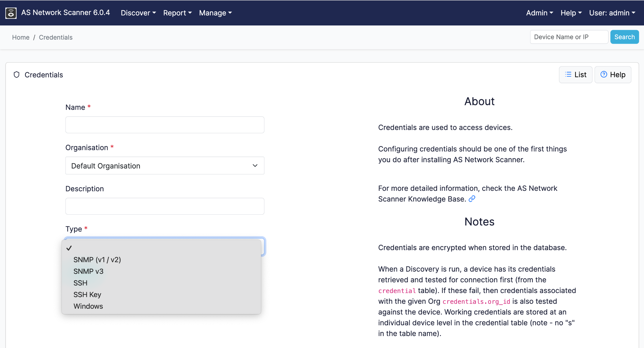The width and height of the screenshot is (644, 348).
Task: Click the pink 'credential' code text
Action: click(x=397, y=291)
